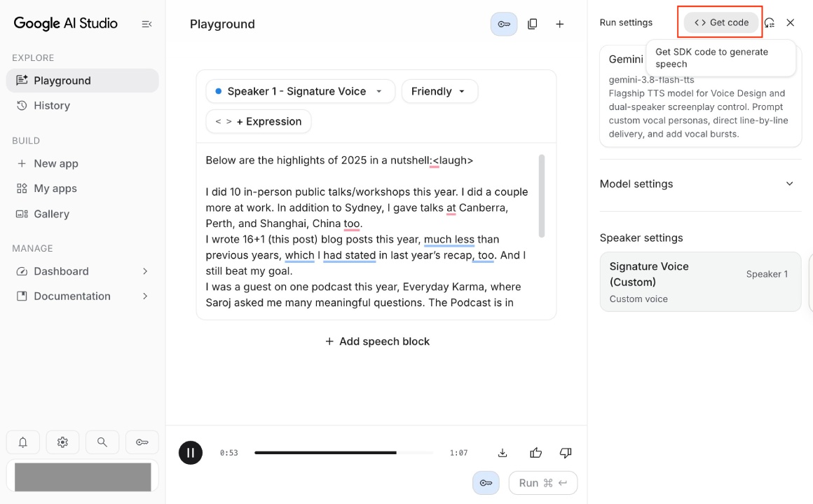Select Documentation in the sidebar
Screen dimensions: 813x504
[x=72, y=296]
